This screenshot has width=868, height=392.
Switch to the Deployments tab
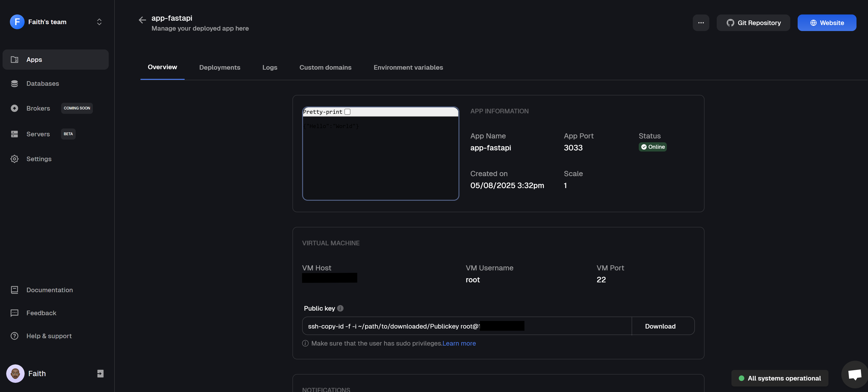tap(220, 67)
